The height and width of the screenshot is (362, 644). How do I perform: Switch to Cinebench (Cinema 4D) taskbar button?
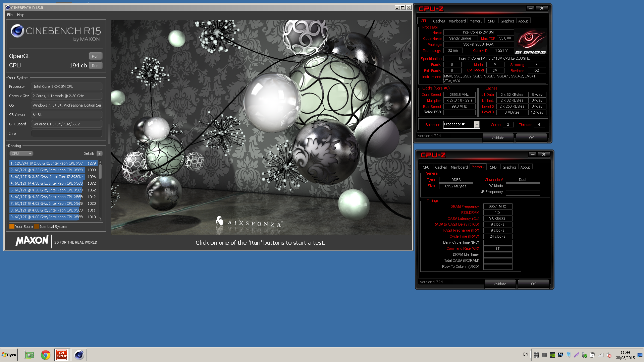79,355
